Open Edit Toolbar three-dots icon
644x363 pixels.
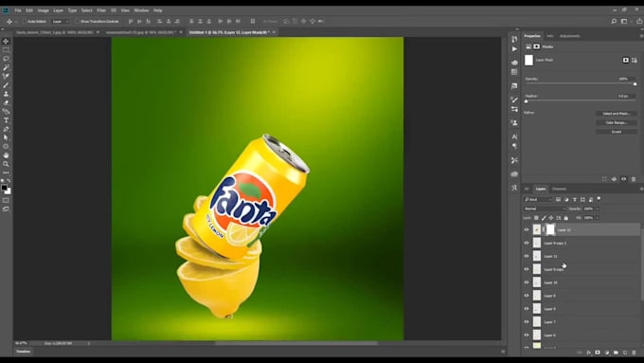[6, 172]
